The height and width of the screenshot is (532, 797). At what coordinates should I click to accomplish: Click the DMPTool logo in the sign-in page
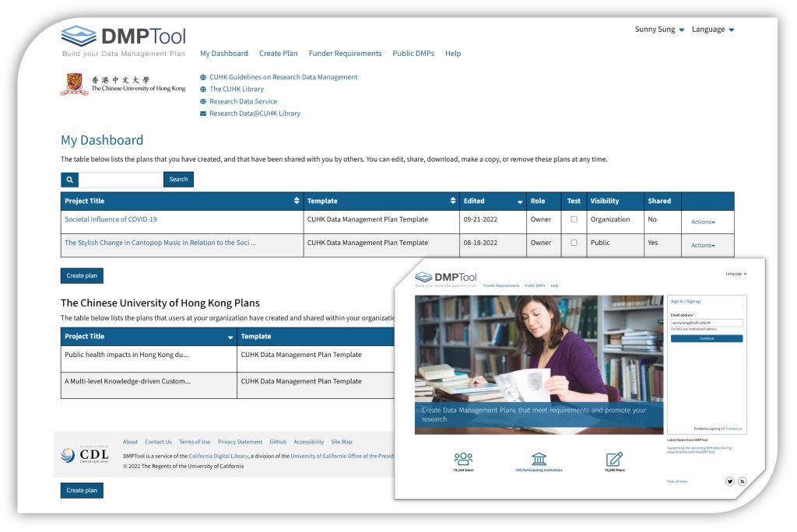coord(446,278)
